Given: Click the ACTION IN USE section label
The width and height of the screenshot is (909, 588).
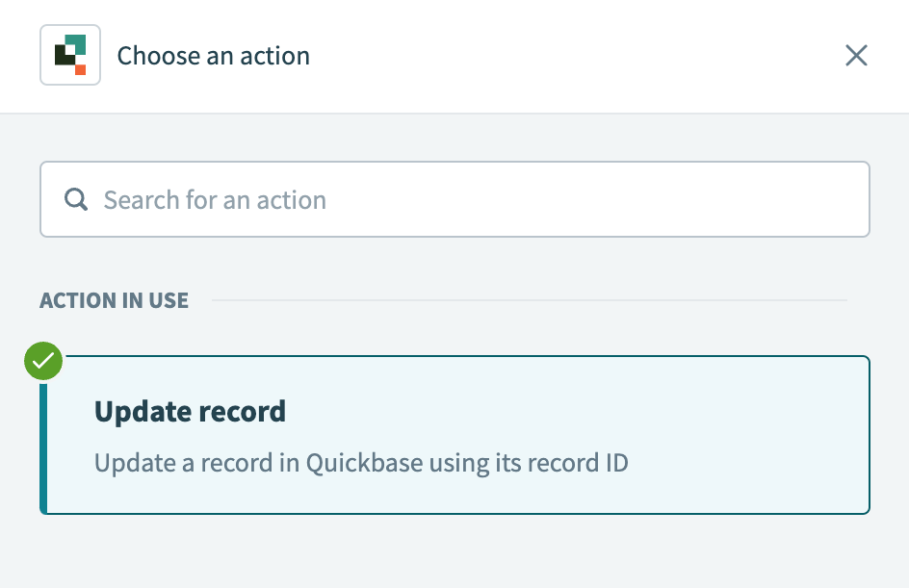Looking at the screenshot, I should point(114,300).
